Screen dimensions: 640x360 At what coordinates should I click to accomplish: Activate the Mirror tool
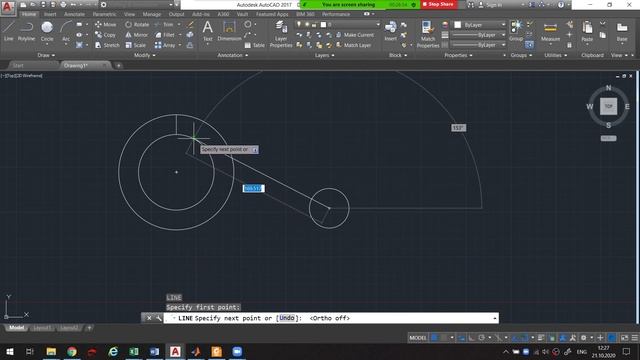pyautogui.click(x=137, y=35)
